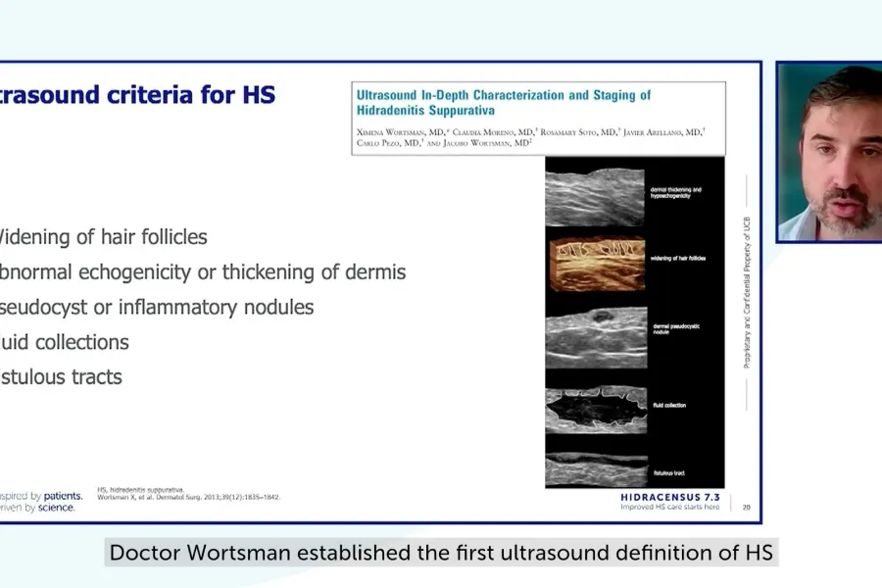Click the slide number 20
This screenshot has height=588, width=882.
747,508
